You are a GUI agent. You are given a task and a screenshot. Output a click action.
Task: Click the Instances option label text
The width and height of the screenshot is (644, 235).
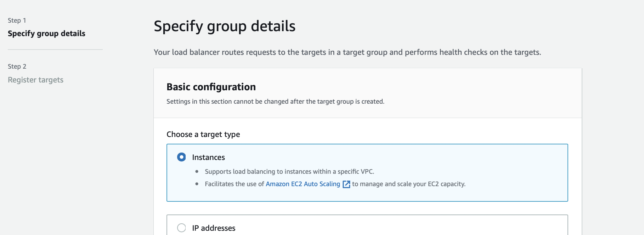(208, 157)
